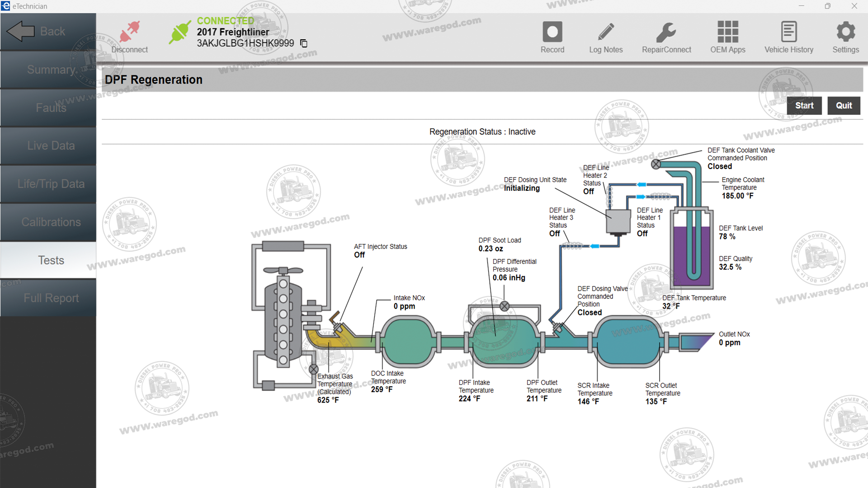The image size is (868, 488).
Task: Click the green connected plug icon
Action: [179, 32]
